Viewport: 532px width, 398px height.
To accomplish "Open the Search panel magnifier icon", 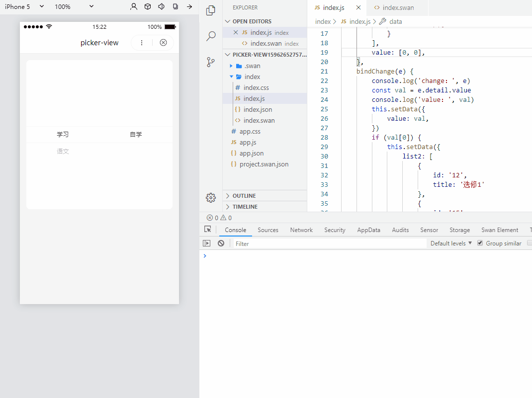I will (x=211, y=36).
